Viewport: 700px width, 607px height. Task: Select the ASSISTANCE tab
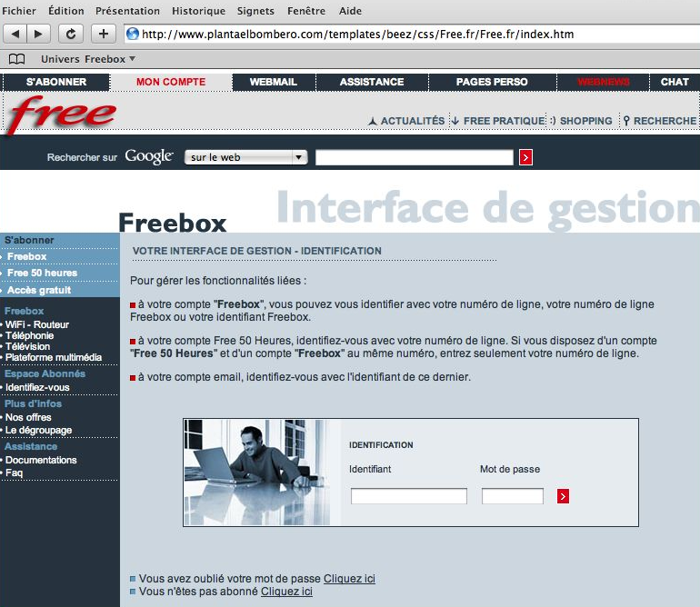[372, 82]
